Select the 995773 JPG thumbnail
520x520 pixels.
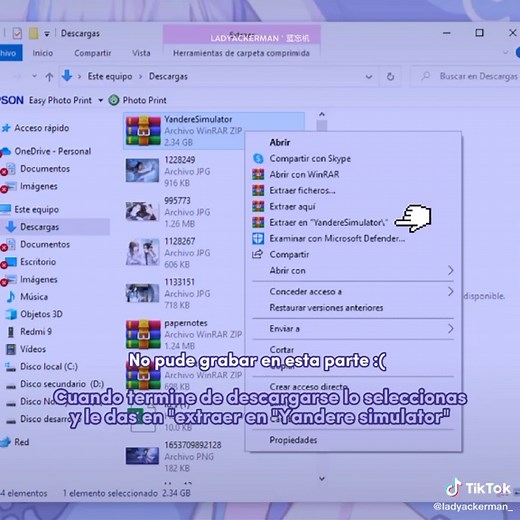pyautogui.click(x=142, y=211)
